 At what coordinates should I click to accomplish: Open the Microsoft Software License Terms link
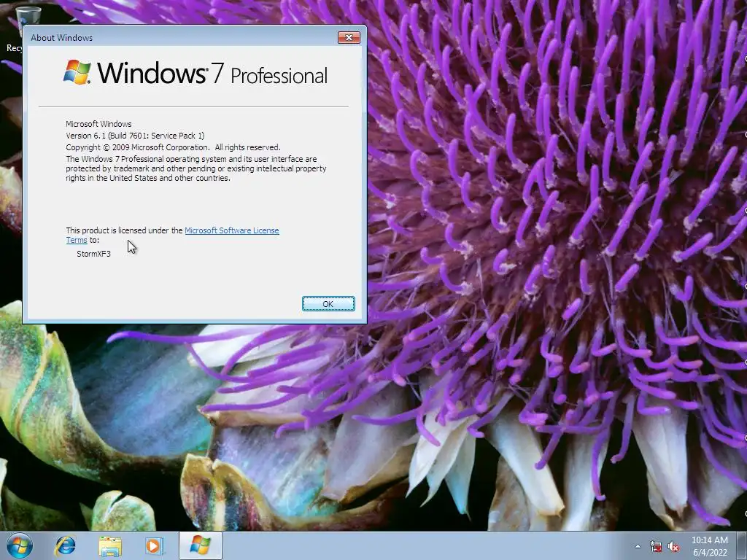point(231,230)
